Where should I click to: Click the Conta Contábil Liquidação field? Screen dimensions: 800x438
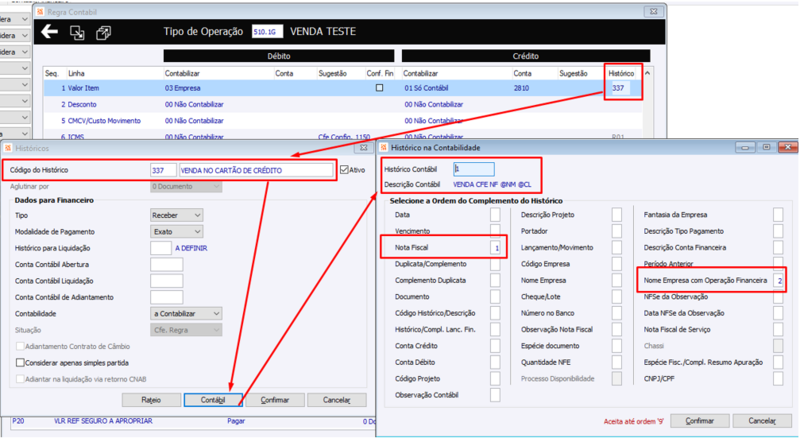tap(166, 281)
